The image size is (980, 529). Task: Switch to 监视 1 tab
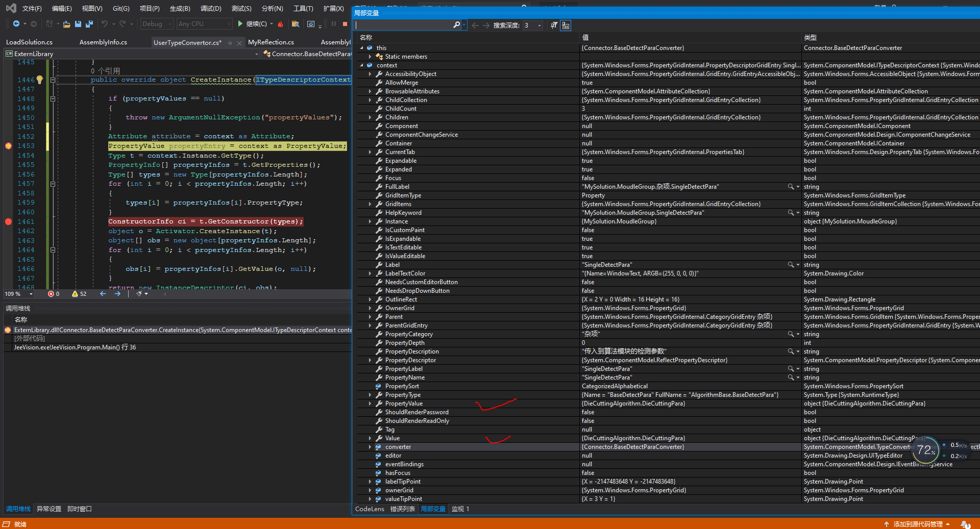pos(460,509)
